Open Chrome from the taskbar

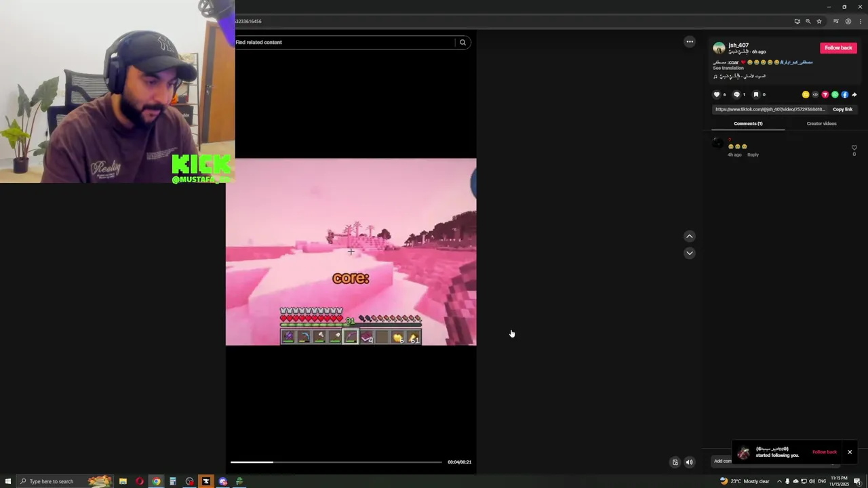(156, 481)
